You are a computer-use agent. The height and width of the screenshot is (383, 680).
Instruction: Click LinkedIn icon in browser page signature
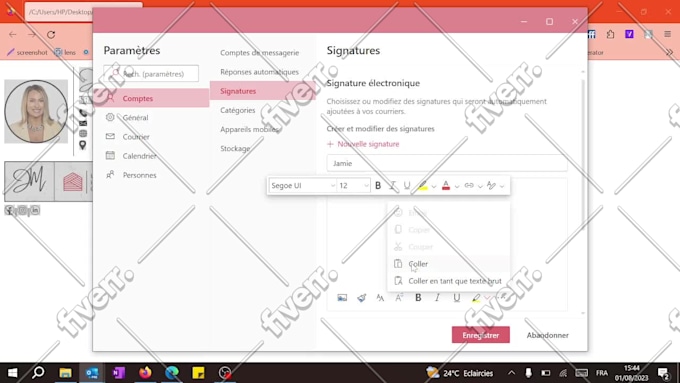pos(35,210)
